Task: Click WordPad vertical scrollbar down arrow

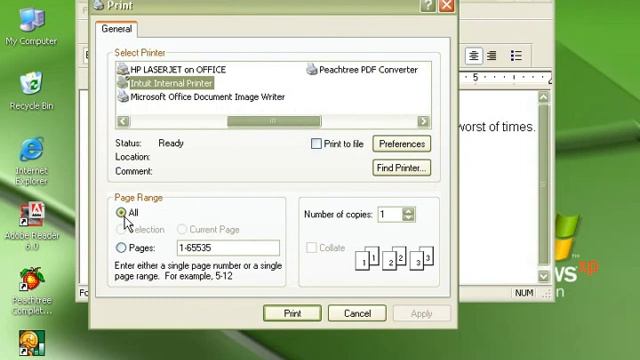Action: coord(543,276)
